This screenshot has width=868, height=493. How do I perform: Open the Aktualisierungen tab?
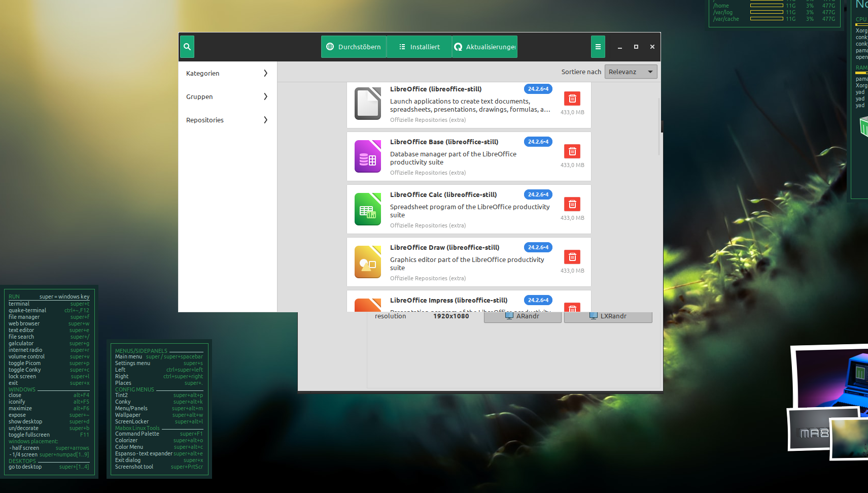click(x=484, y=47)
